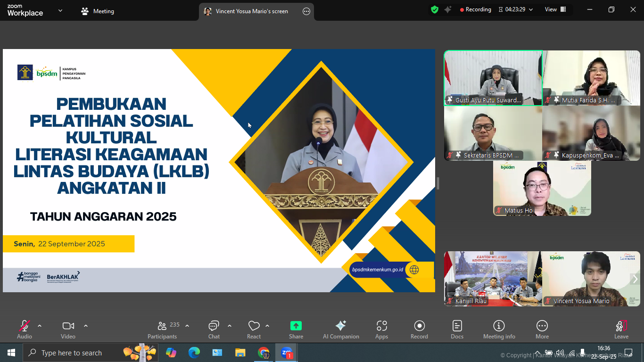Open Participants options via its chevron

coord(187,325)
